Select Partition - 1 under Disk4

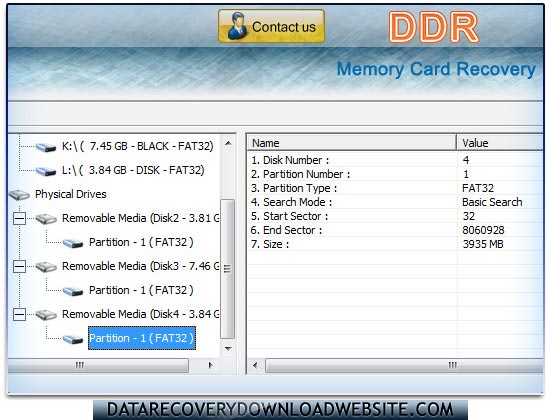141,338
